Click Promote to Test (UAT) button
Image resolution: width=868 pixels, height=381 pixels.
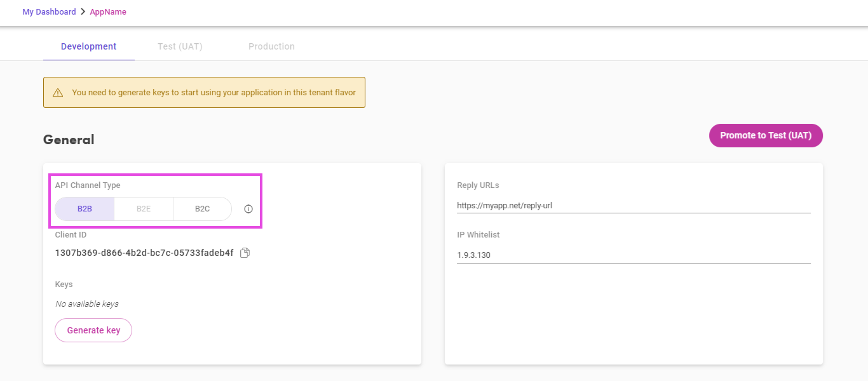766,135
